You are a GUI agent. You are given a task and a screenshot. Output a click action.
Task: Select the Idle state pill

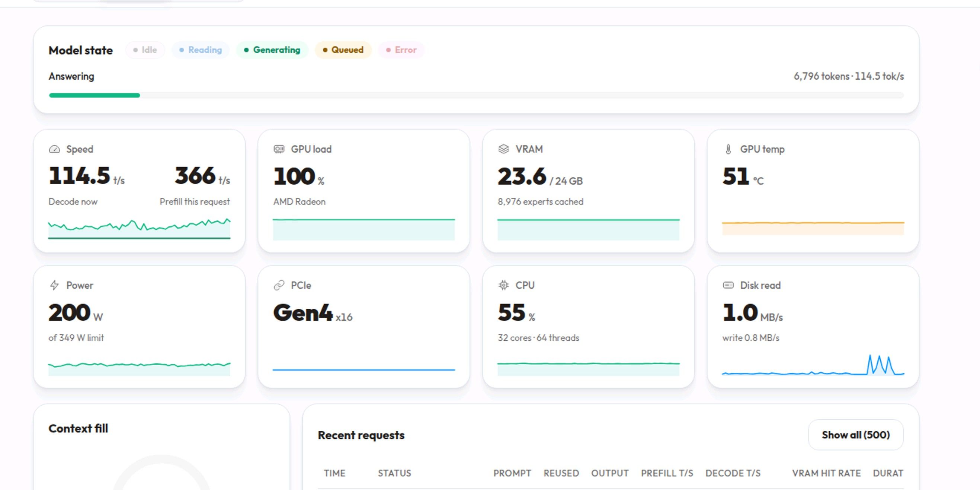point(145,50)
